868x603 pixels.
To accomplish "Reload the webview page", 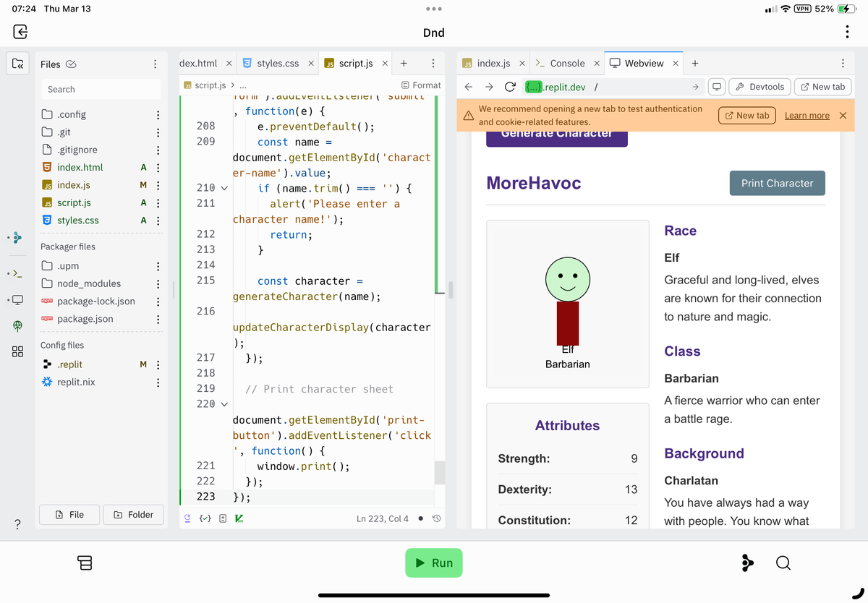I will [x=509, y=87].
